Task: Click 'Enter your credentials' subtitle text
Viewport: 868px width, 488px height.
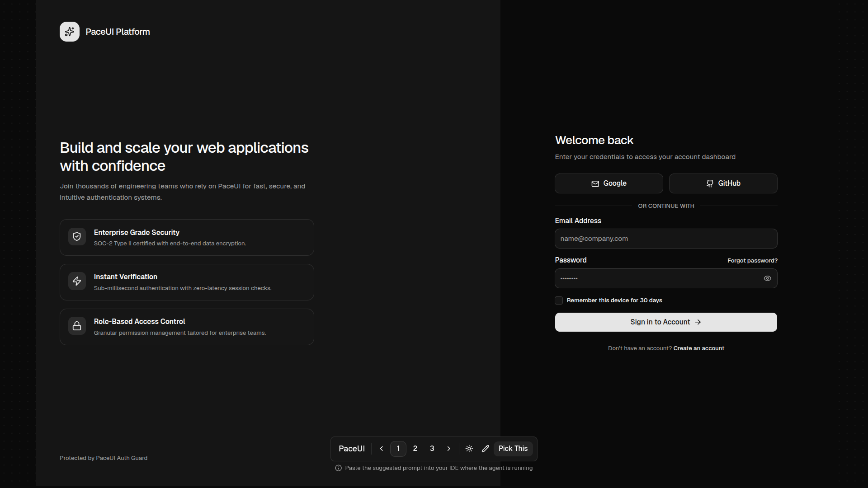Action: pyautogui.click(x=645, y=157)
